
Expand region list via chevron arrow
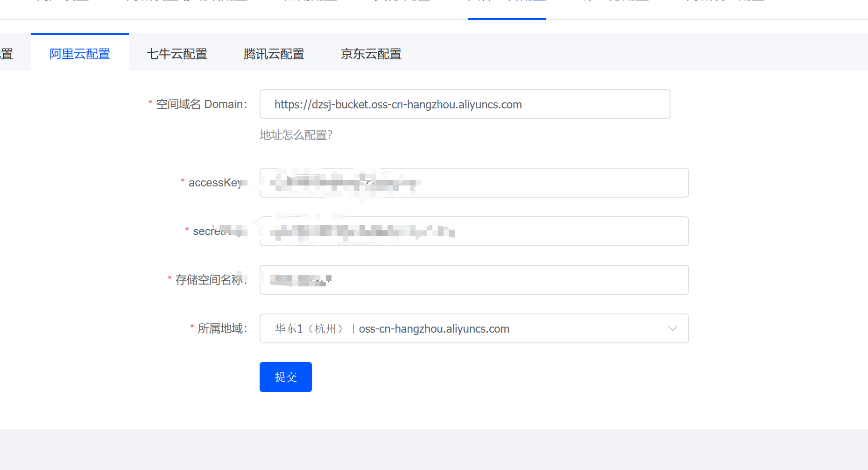pos(672,328)
